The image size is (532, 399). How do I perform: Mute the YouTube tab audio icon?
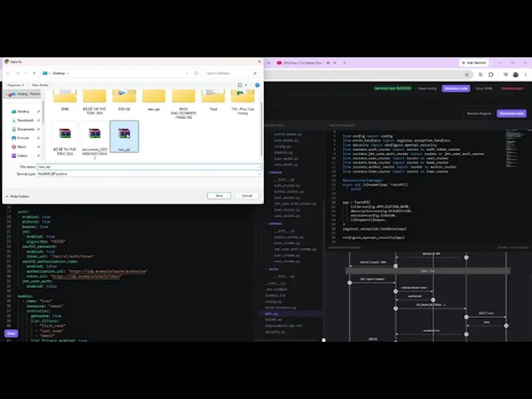(328, 63)
